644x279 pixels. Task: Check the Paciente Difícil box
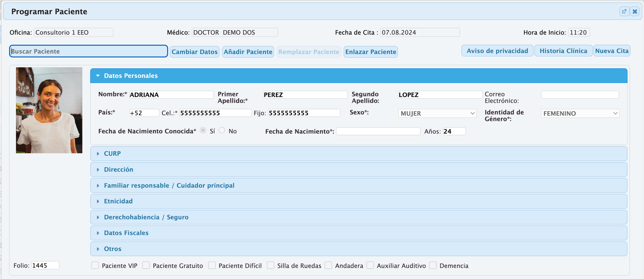click(x=212, y=265)
